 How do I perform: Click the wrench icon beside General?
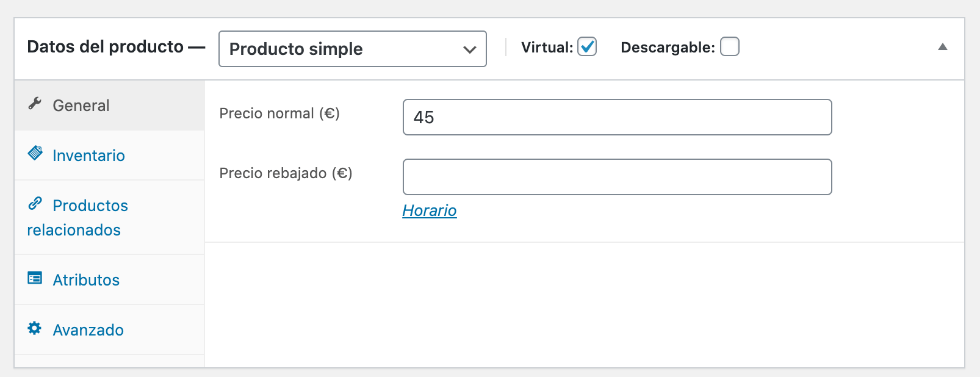tap(35, 104)
